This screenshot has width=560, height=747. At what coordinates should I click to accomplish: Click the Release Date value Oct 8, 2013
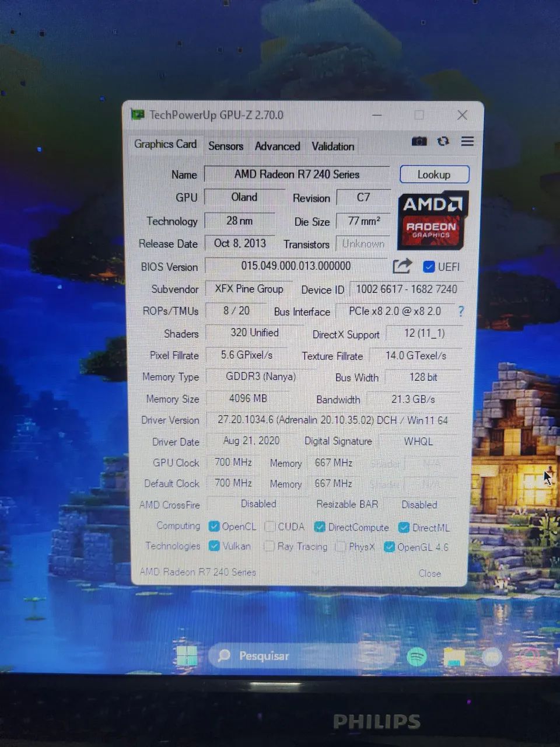240,243
